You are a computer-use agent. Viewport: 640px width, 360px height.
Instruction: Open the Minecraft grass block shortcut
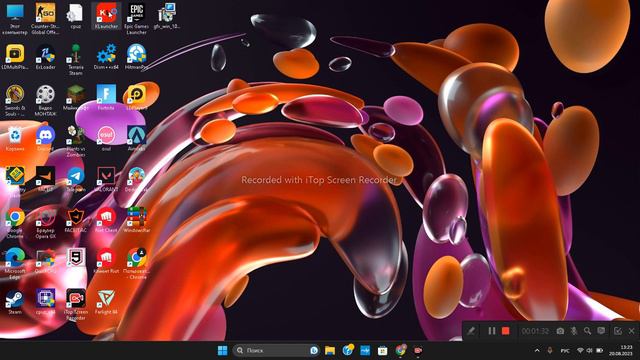point(76,98)
